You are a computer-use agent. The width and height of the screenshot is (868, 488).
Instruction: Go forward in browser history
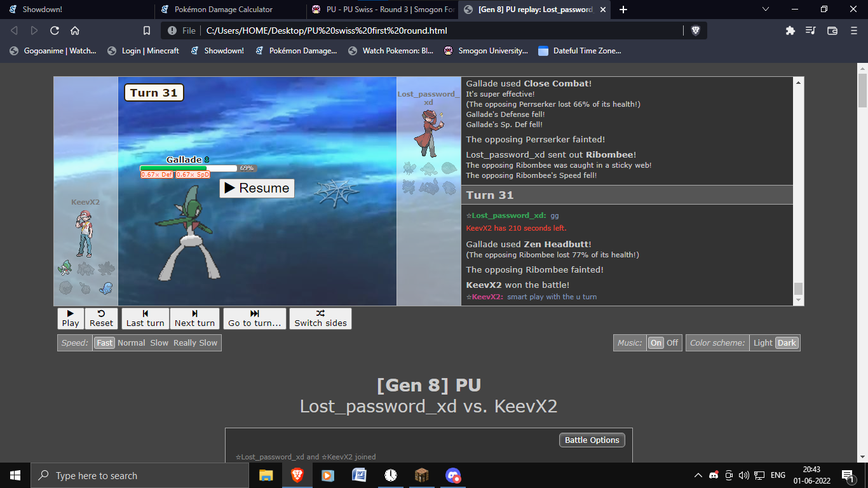click(34, 30)
